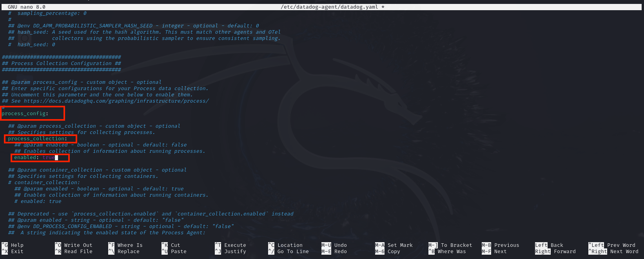The image size is (644, 259).
Task: Place cursor on the process_collection: line
Action: [x=38, y=139]
